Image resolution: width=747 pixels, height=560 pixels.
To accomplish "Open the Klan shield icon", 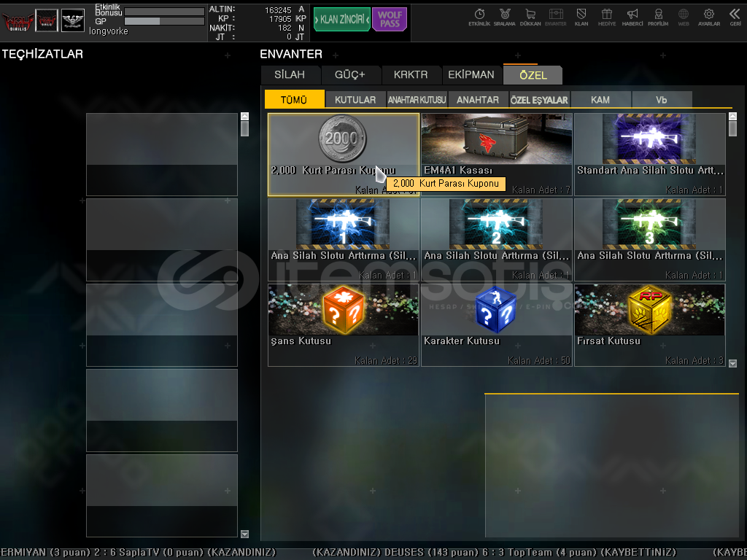I will (581, 17).
